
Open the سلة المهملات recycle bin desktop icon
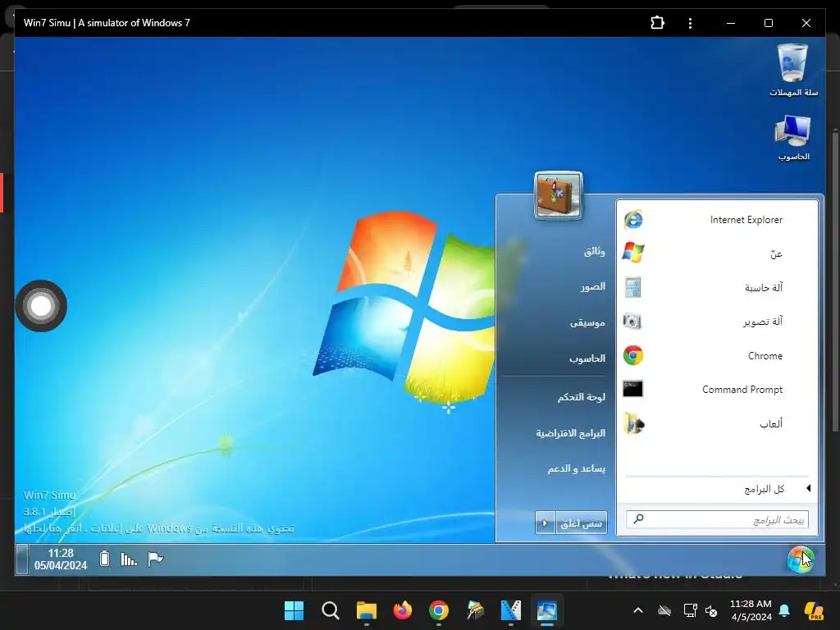point(793,71)
